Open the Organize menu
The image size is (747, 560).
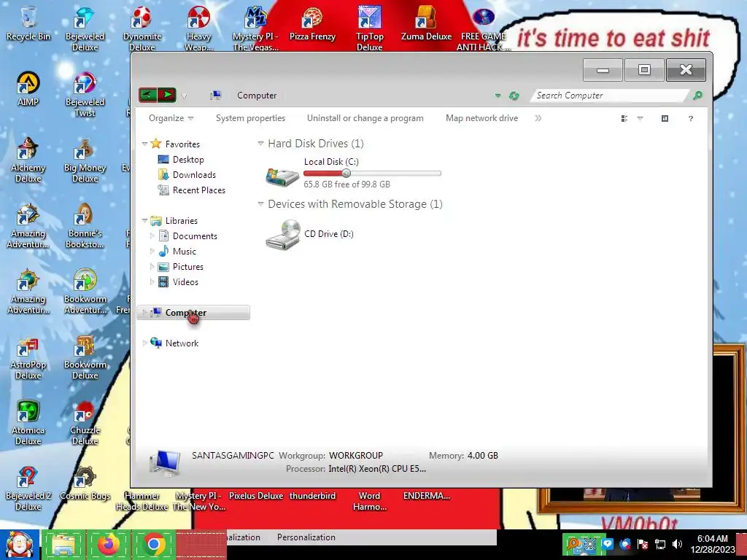pyautogui.click(x=171, y=118)
